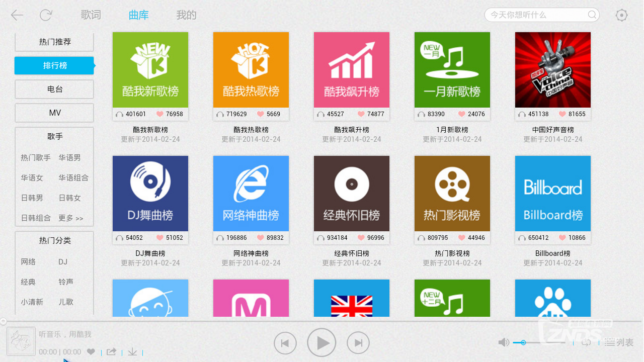The width and height of the screenshot is (644, 362).
Task: Open the 小清新 hot category
Action: pos(32,302)
